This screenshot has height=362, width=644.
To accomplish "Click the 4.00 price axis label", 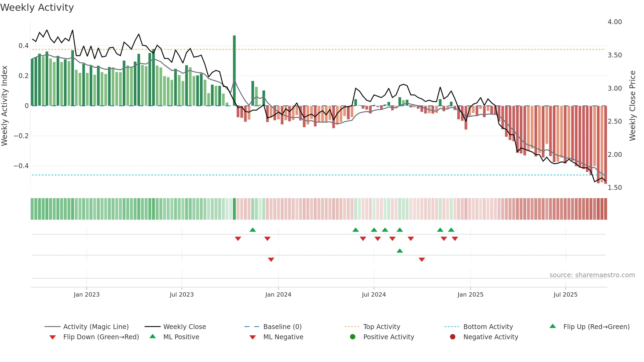I will [615, 22].
